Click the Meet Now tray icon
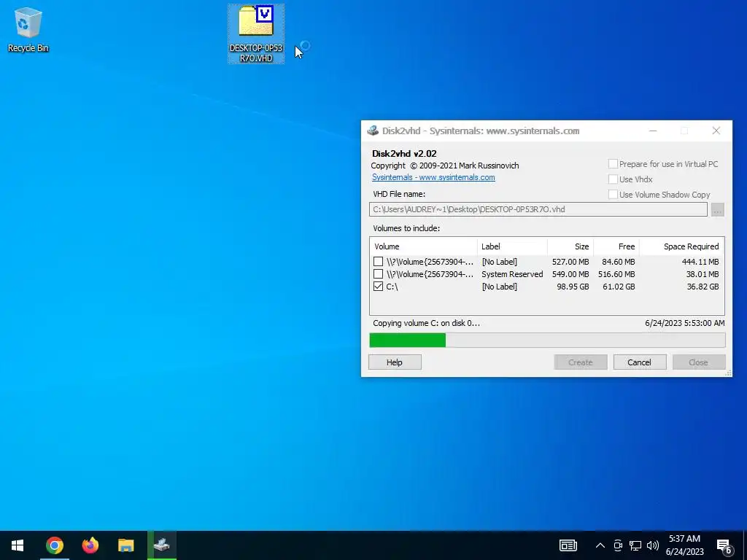 click(x=618, y=545)
